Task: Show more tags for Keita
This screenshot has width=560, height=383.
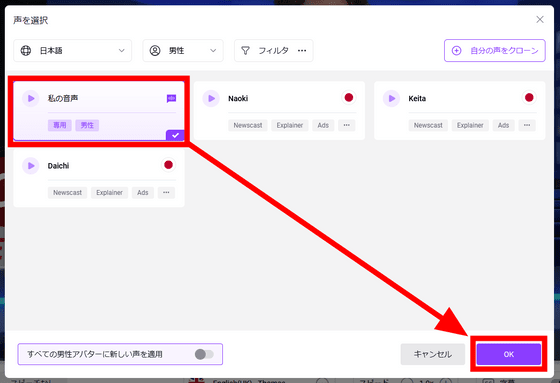Action: click(527, 125)
